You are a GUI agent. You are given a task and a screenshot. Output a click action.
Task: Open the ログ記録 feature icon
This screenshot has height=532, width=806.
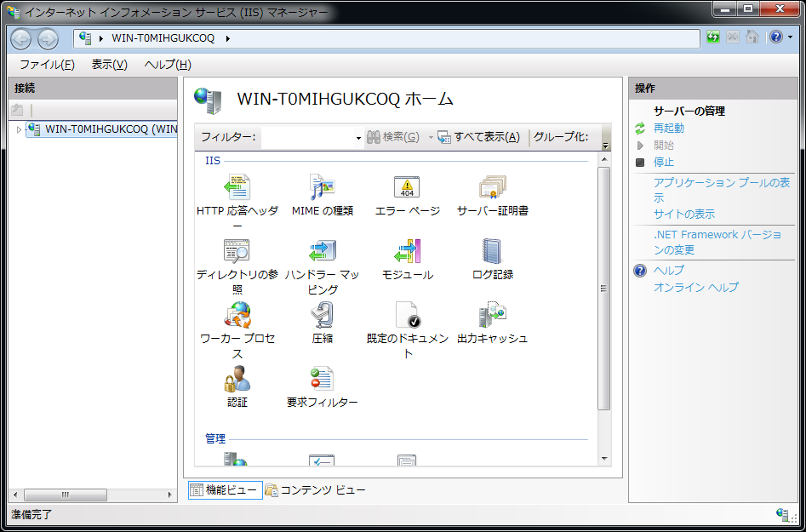(492, 251)
